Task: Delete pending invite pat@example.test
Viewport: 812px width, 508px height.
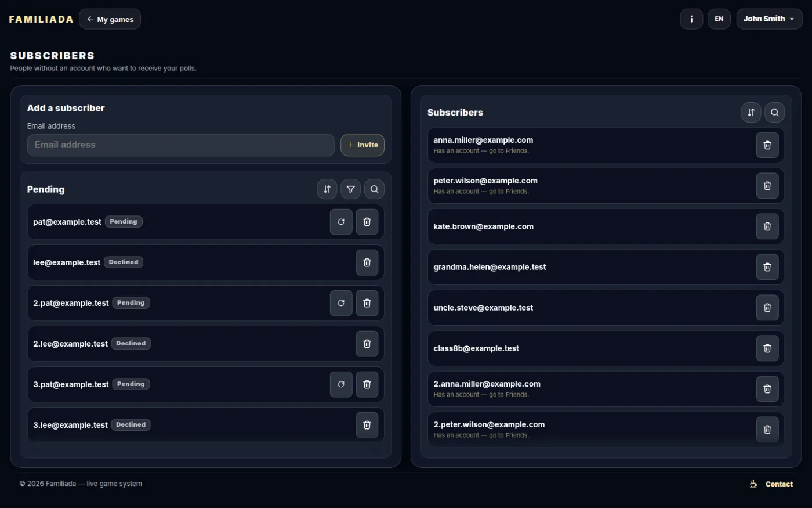Action: [x=367, y=222]
